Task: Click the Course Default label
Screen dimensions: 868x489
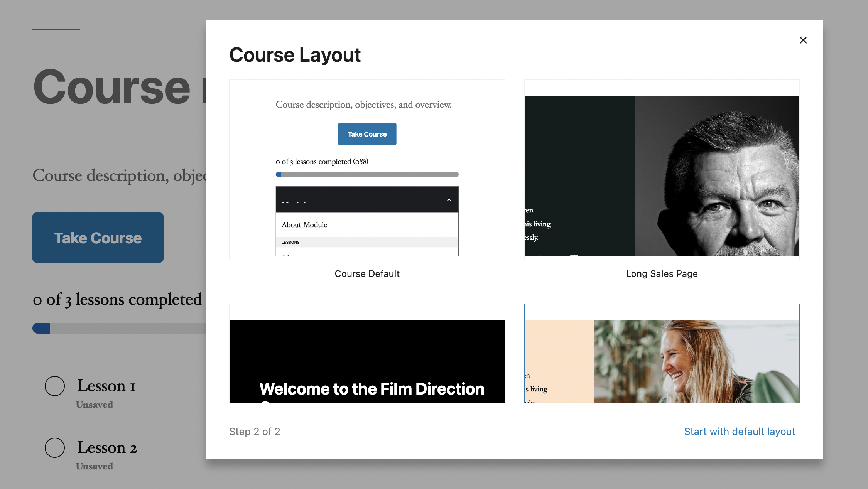Action: 367,274
